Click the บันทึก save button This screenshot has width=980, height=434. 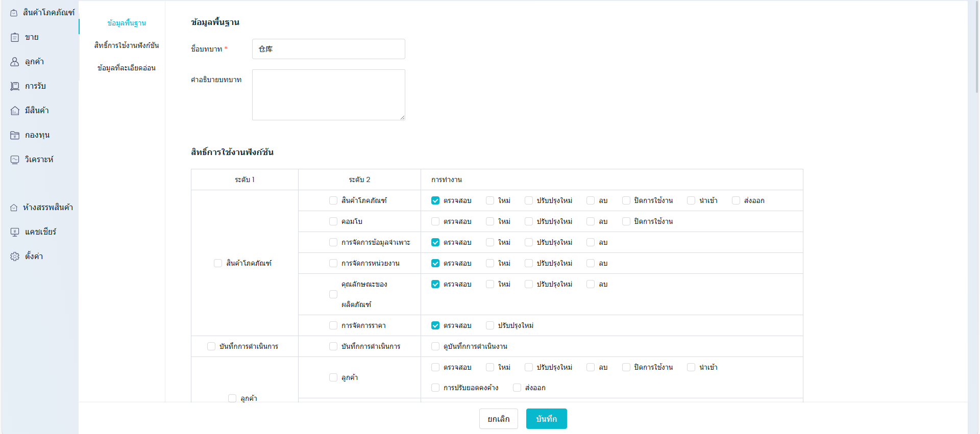(546, 419)
